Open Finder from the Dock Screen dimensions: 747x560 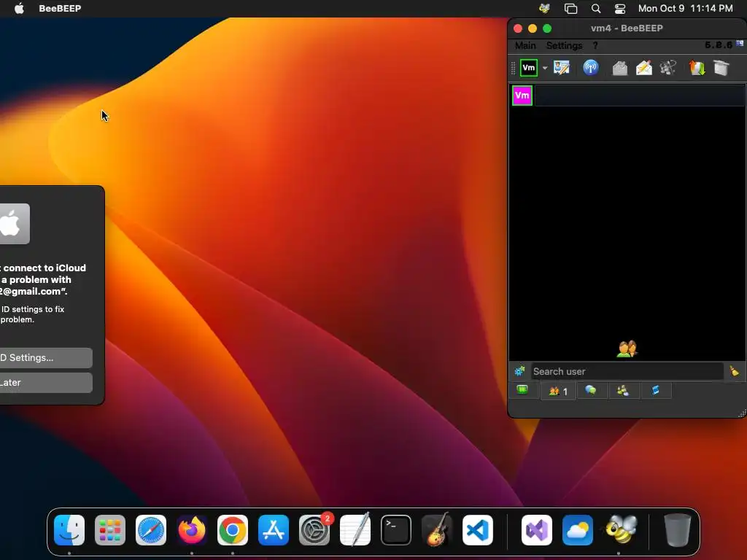coord(69,530)
